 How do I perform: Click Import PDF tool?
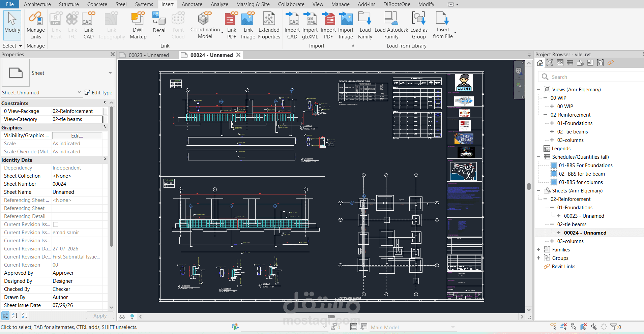tap(328, 26)
